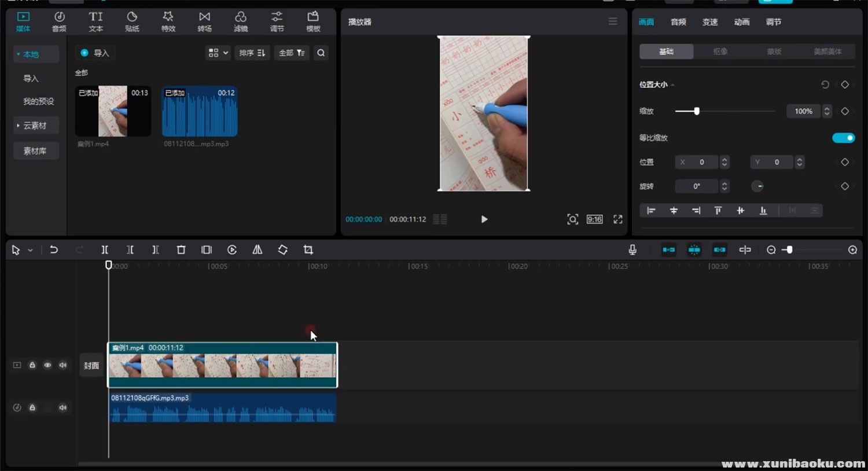Mute the audio track speaker icon
This screenshot has height=471, width=868.
tap(63, 407)
